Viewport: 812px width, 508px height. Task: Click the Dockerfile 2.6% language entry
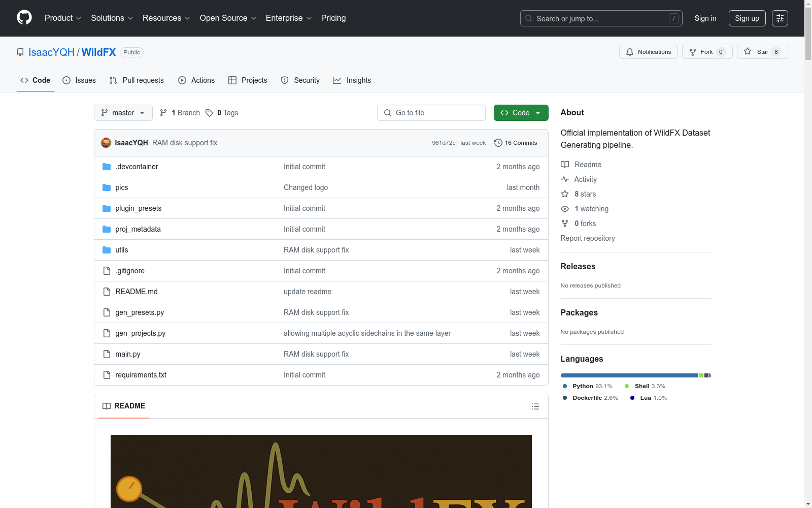[x=590, y=398]
